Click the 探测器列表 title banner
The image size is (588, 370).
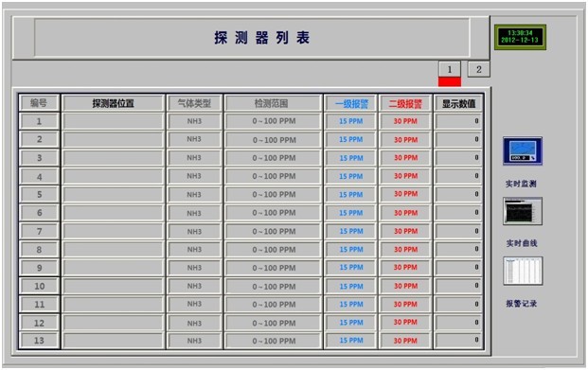pos(251,38)
